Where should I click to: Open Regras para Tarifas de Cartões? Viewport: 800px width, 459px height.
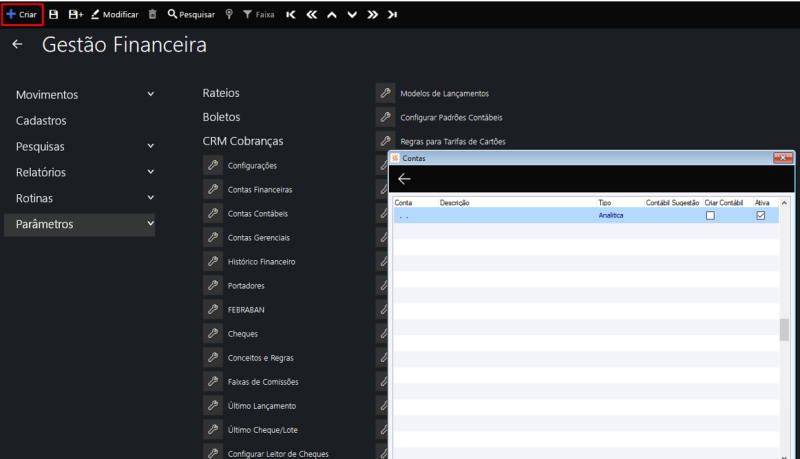click(x=453, y=141)
